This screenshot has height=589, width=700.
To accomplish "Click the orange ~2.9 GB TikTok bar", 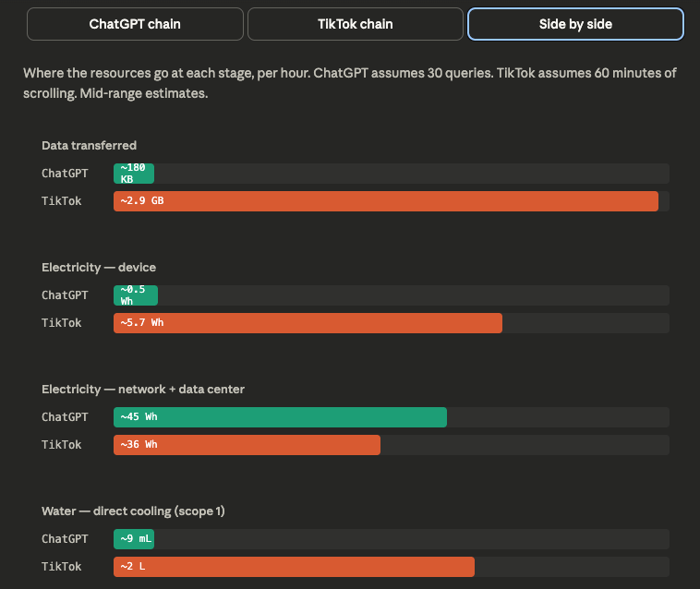I will (x=385, y=201).
